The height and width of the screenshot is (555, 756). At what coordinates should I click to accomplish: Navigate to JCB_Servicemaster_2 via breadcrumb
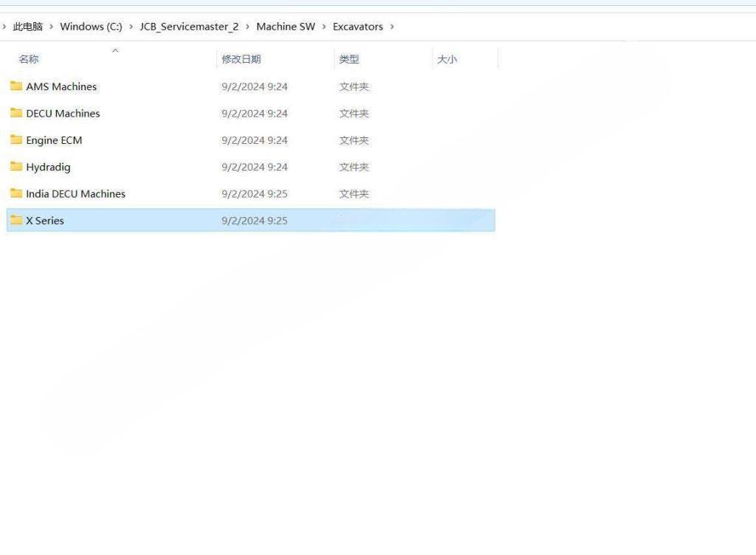tap(189, 26)
